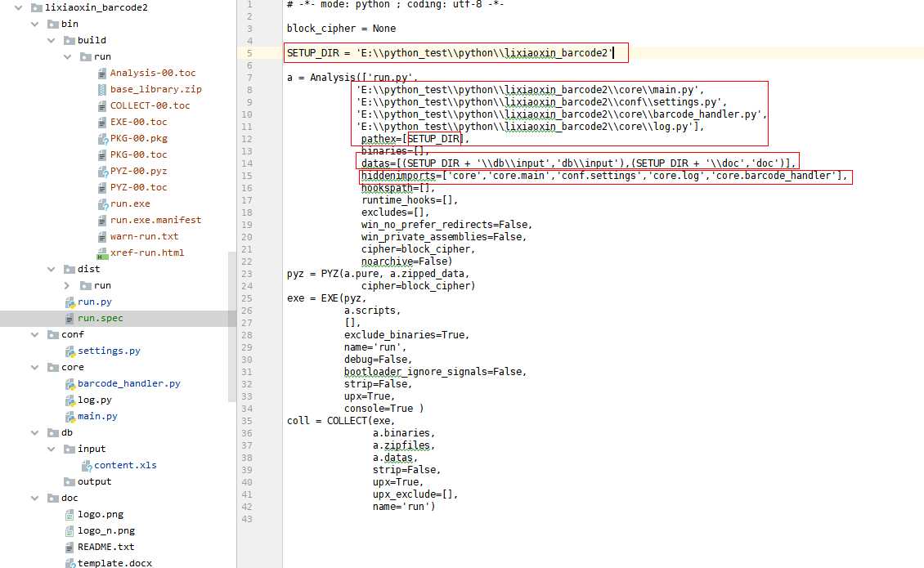Collapse the dist folder chevron
The height and width of the screenshot is (568, 924).
pos(52,269)
